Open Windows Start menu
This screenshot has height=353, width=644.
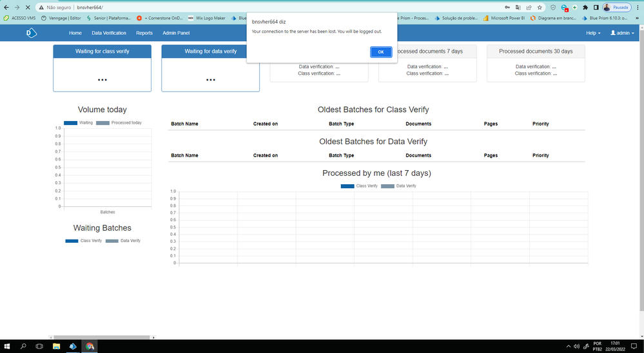7,347
